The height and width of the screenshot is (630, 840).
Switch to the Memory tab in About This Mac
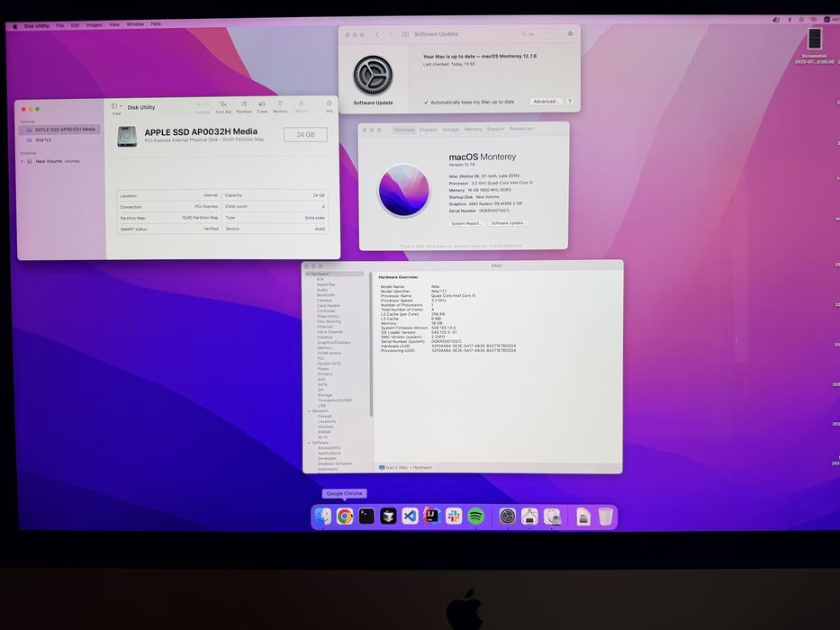click(473, 129)
